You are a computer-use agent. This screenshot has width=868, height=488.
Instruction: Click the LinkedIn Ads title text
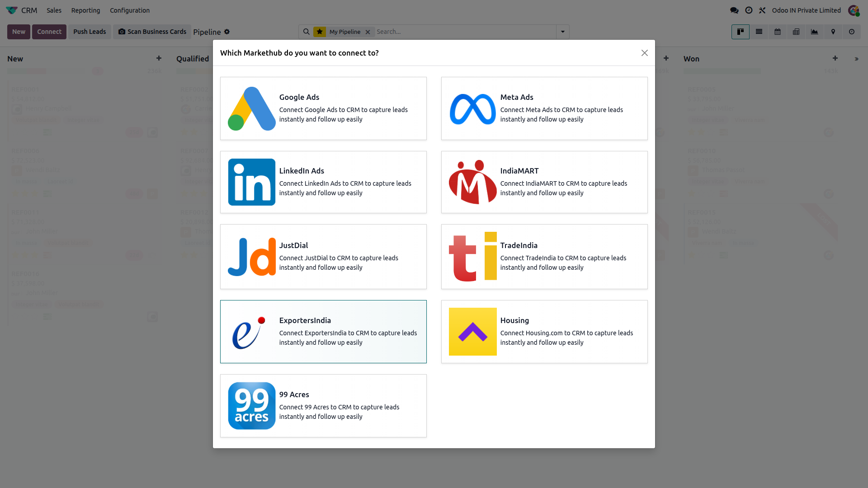[302, 171]
